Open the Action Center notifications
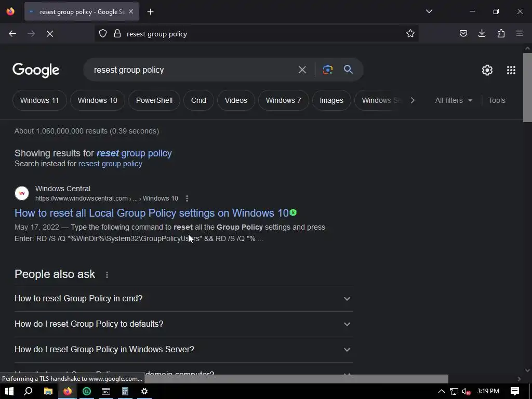The height and width of the screenshot is (399, 532). click(x=515, y=391)
